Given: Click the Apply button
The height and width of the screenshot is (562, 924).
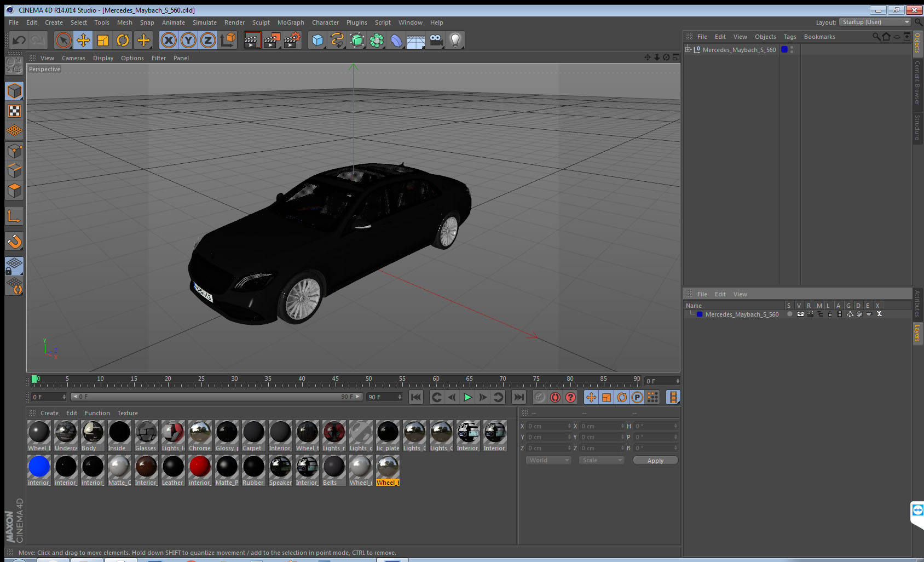Looking at the screenshot, I should [x=655, y=461].
